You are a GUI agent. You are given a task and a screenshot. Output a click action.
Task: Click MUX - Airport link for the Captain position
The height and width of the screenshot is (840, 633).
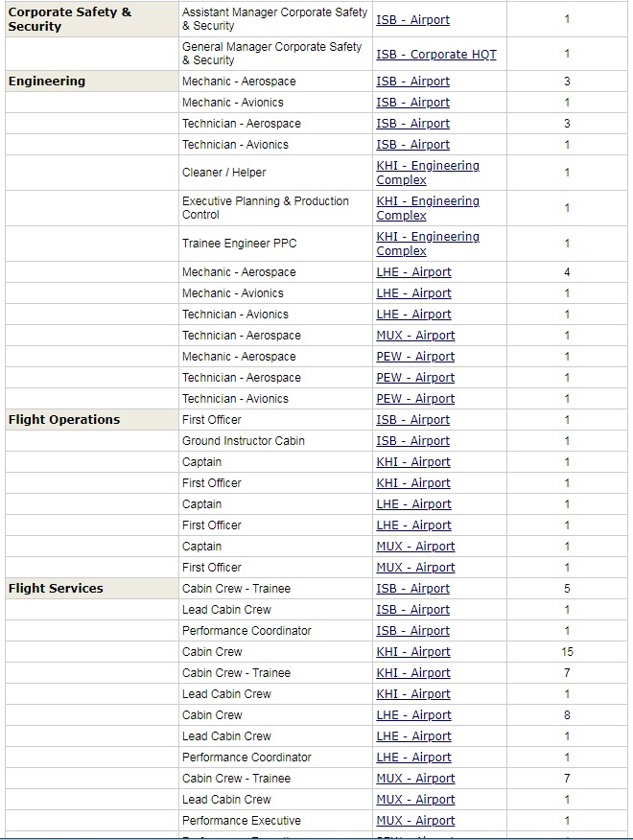coord(415,547)
